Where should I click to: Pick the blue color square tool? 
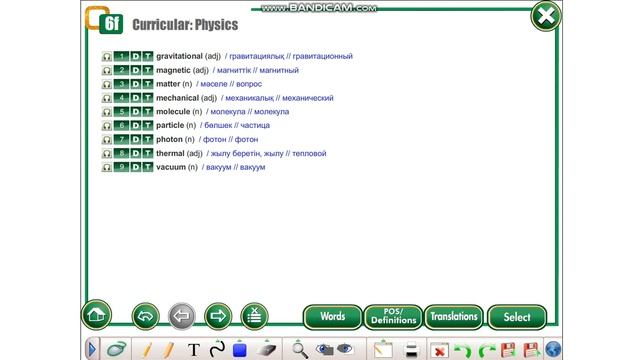pyautogui.click(x=240, y=350)
